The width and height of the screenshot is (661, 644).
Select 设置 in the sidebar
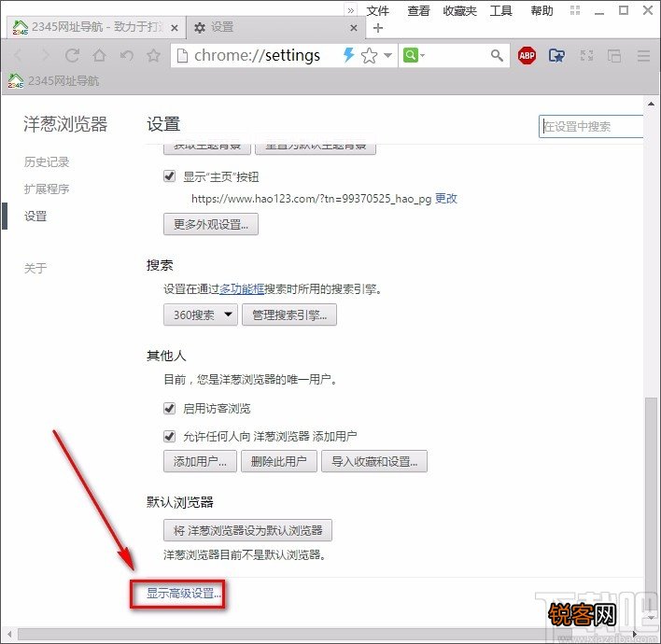click(x=35, y=217)
